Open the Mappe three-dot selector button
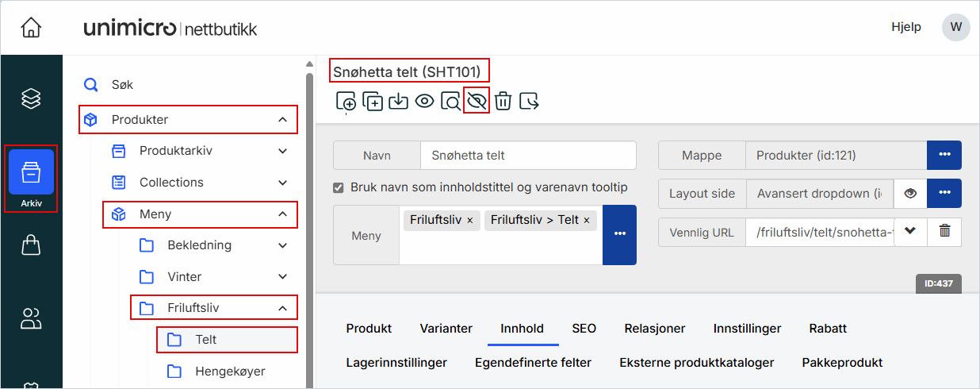Viewport: 980px width, 389px height. point(944,156)
